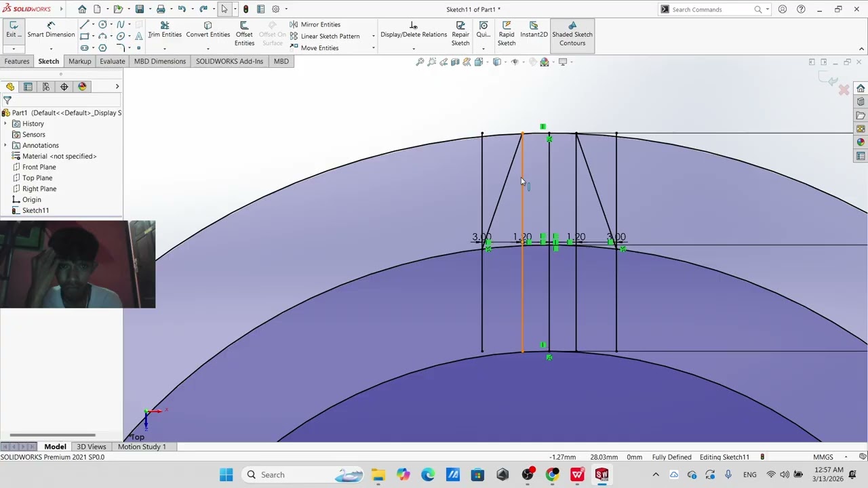Click the Search Commands field
The image size is (868, 488).
pos(712,9)
